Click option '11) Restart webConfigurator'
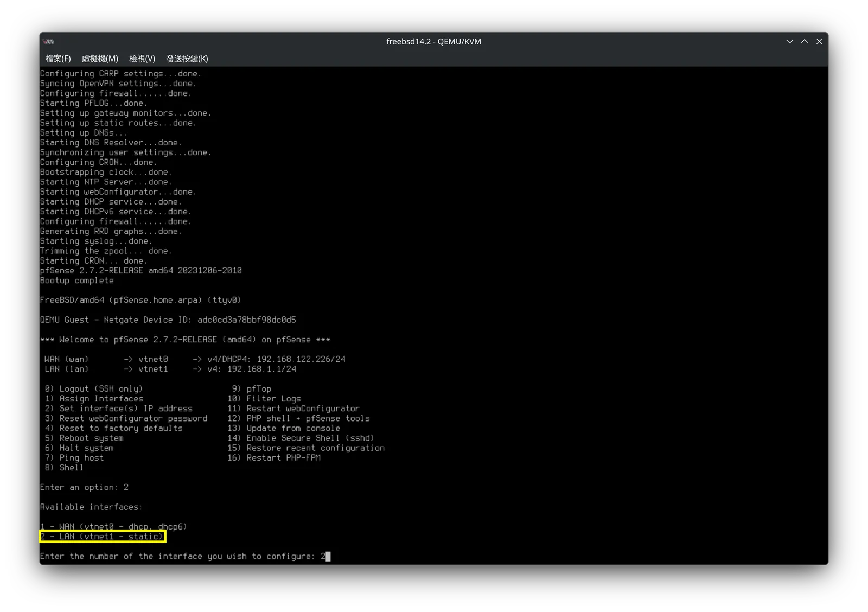 (293, 409)
